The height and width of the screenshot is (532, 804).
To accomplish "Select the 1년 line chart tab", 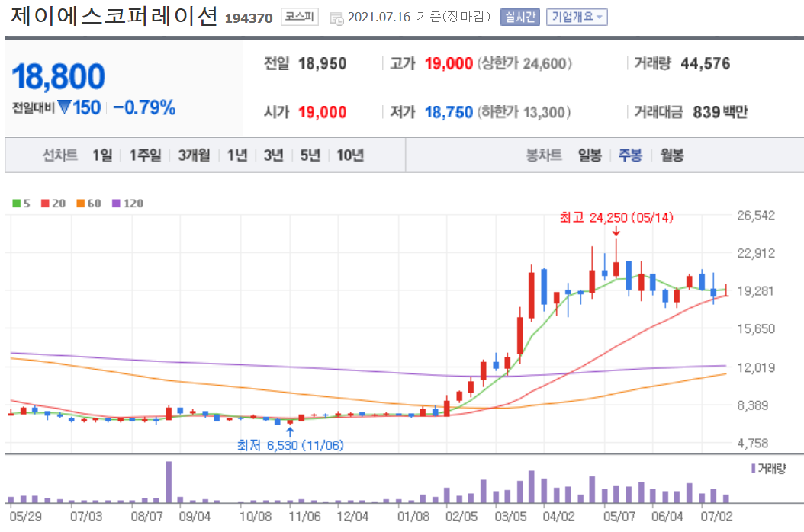I will [237, 155].
